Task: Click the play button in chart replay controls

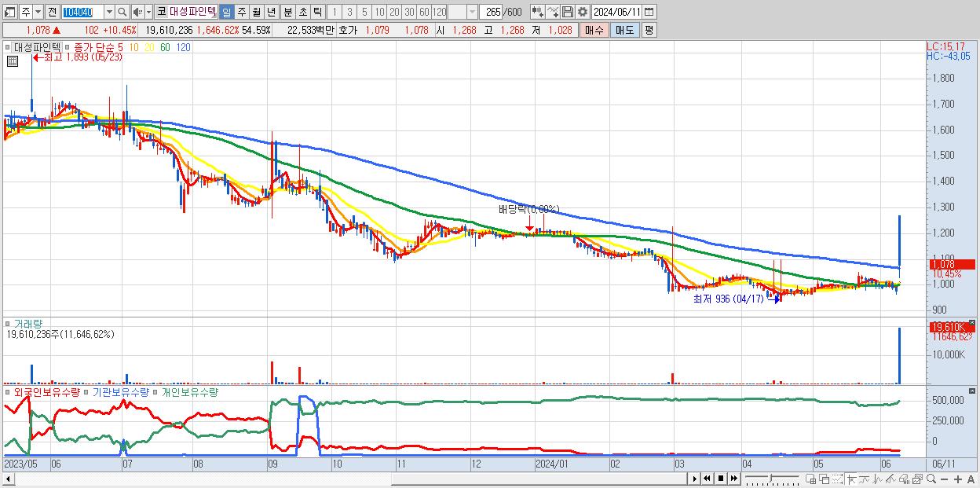Action: click(x=694, y=479)
